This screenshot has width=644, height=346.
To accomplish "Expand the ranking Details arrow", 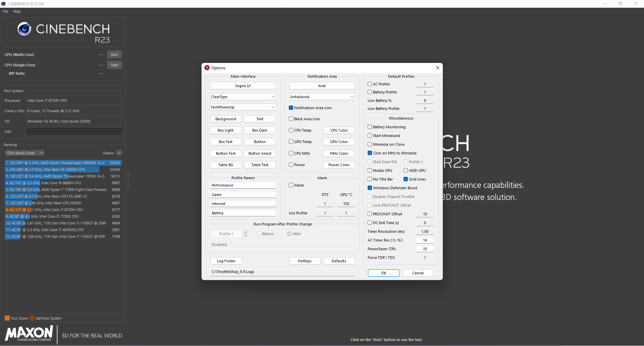I will point(119,153).
